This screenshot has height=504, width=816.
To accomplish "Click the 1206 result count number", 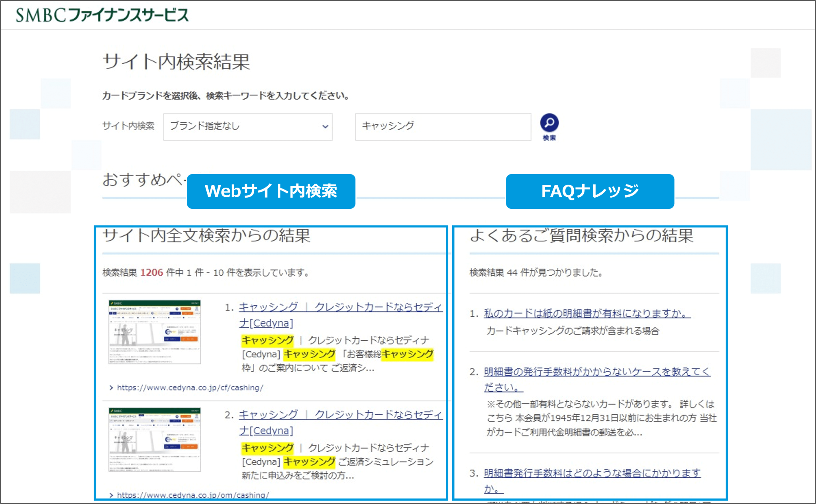I will tap(151, 273).
